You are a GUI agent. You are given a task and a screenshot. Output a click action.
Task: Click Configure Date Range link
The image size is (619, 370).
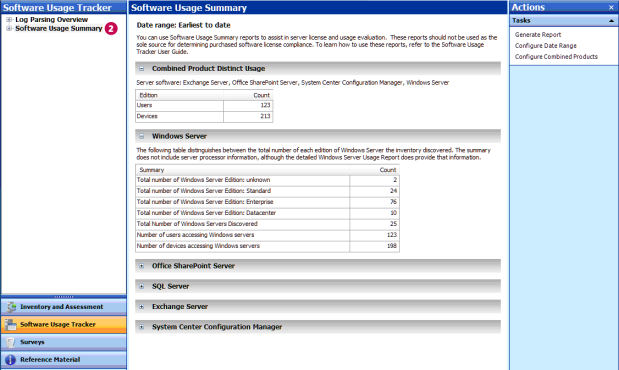coord(546,46)
